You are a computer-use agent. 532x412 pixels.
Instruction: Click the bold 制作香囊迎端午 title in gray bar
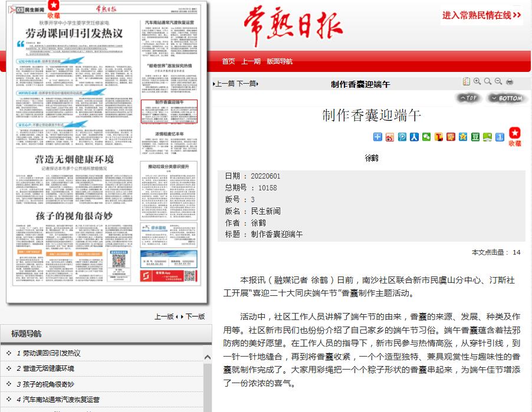point(360,84)
